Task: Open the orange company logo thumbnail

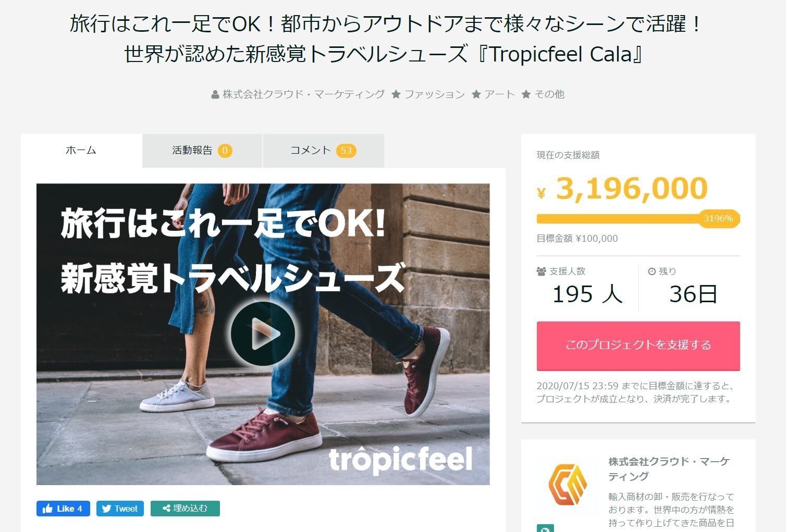Action: tap(567, 485)
